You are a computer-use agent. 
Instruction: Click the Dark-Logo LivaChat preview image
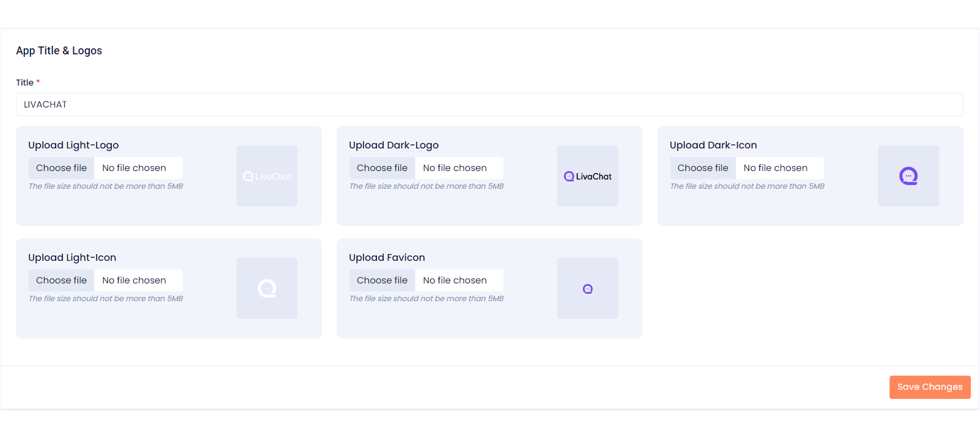coord(588,176)
